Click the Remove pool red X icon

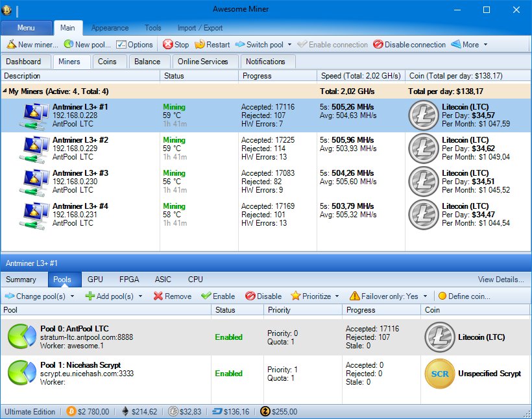point(158,296)
